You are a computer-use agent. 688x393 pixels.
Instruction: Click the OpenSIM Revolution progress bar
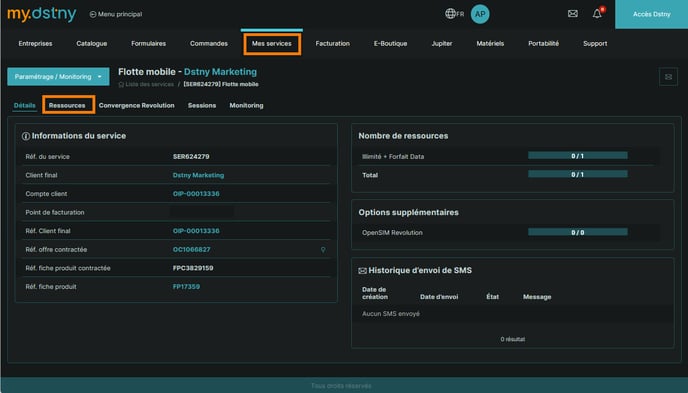[578, 232]
